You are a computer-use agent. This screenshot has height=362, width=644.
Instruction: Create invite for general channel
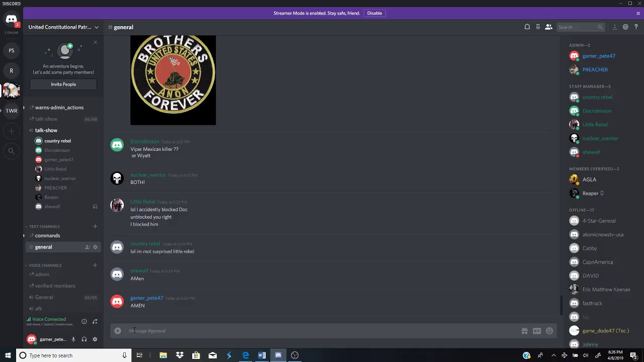[x=87, y=247]
